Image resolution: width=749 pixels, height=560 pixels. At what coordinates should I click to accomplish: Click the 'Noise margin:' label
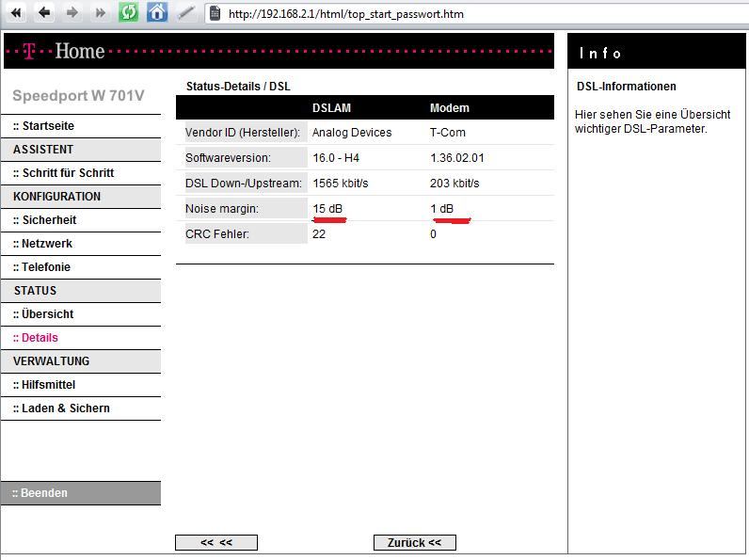[222, 209]
